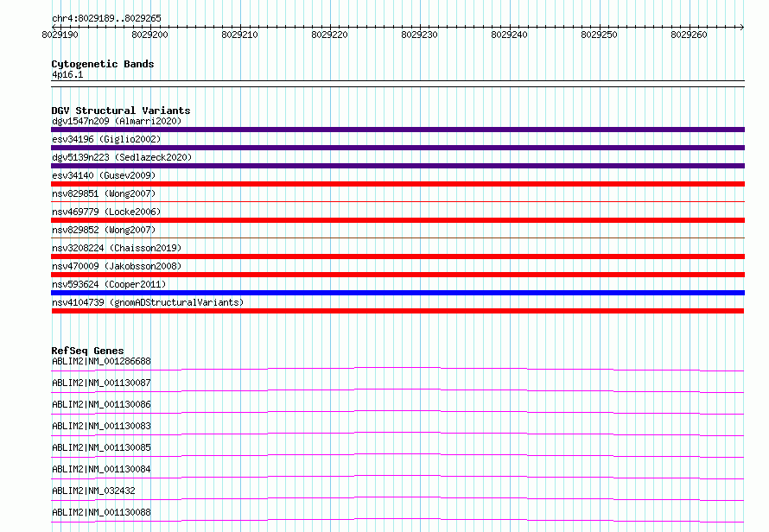Click the Cytogenetic Bands track title
Viewport: 769px width, 532px height.
(x=103, y=64)
